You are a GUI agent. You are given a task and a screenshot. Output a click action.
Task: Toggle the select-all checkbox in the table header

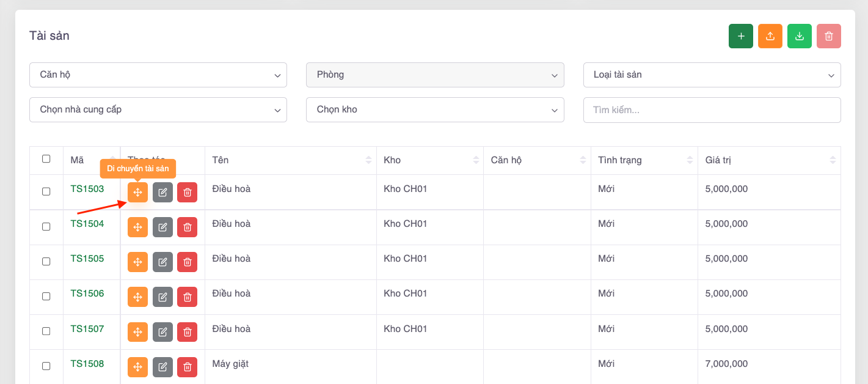tap(46, 159)
